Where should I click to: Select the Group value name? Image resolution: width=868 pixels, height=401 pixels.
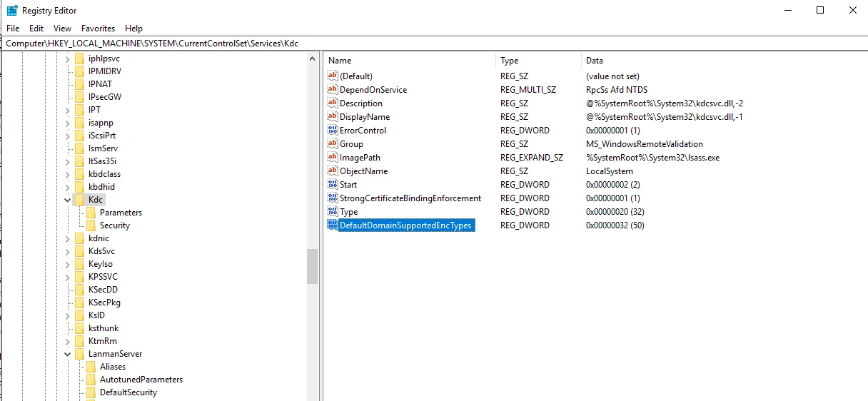pos(351,143)
